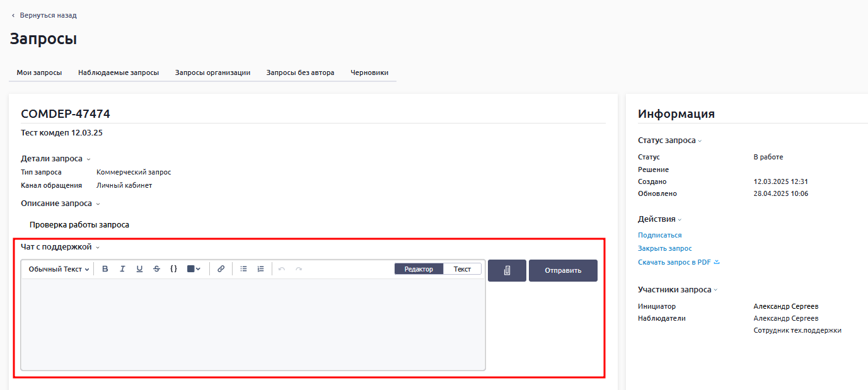Click the Проверка работы запроса description
The height and width of the screenshot is (390, 868).
click(79, 225)
